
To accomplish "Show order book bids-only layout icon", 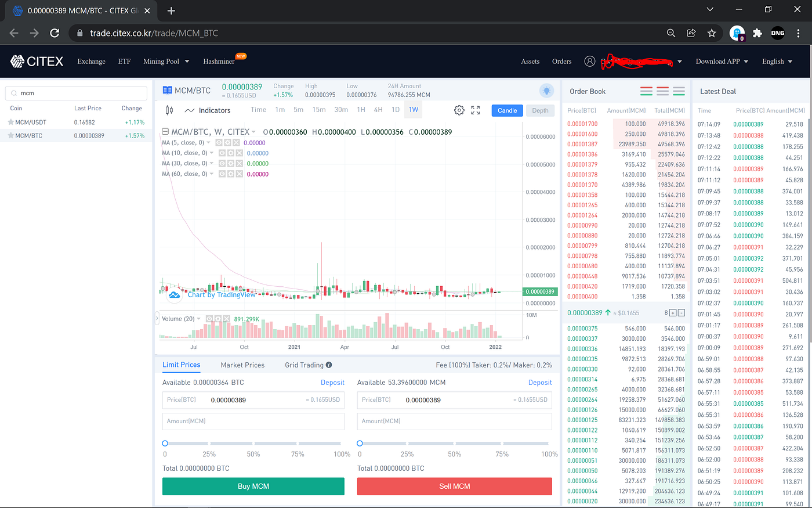I will tap(679, 91).
